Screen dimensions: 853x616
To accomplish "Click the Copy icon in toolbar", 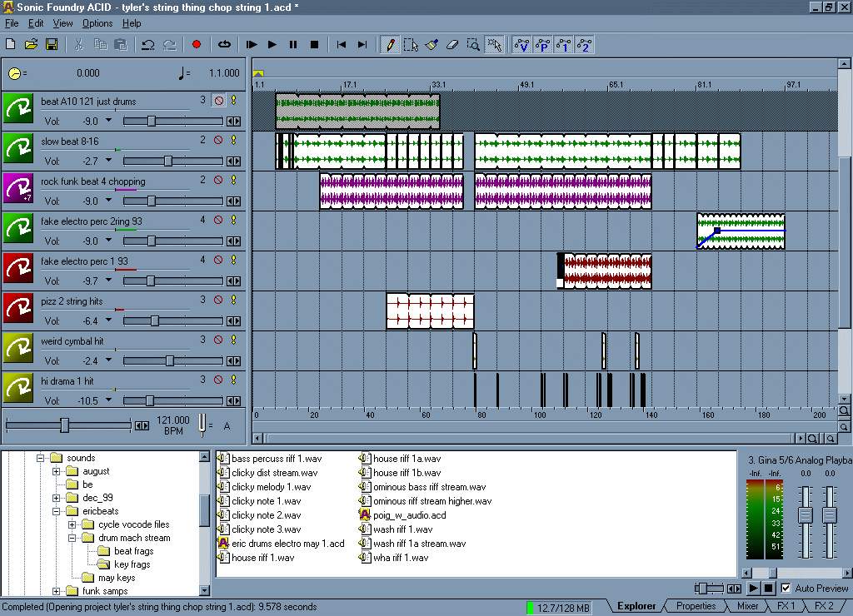I will click(x=100, y=45).
